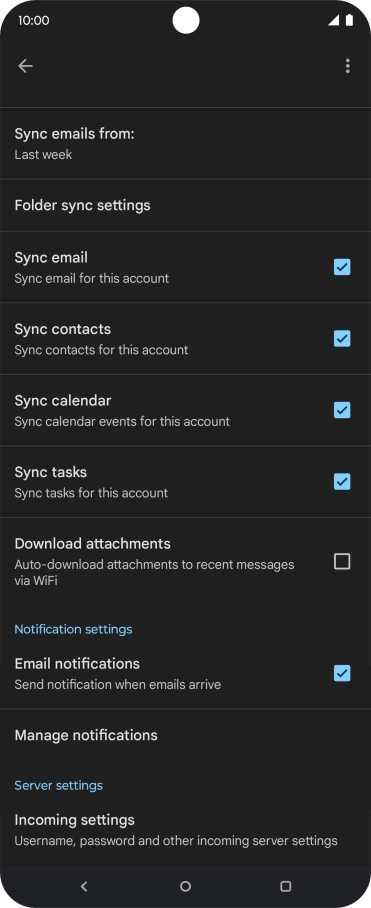This screenshot has width=371, height=908.
Task: Open Manage notifications
Action: click(x=185, y=735)
